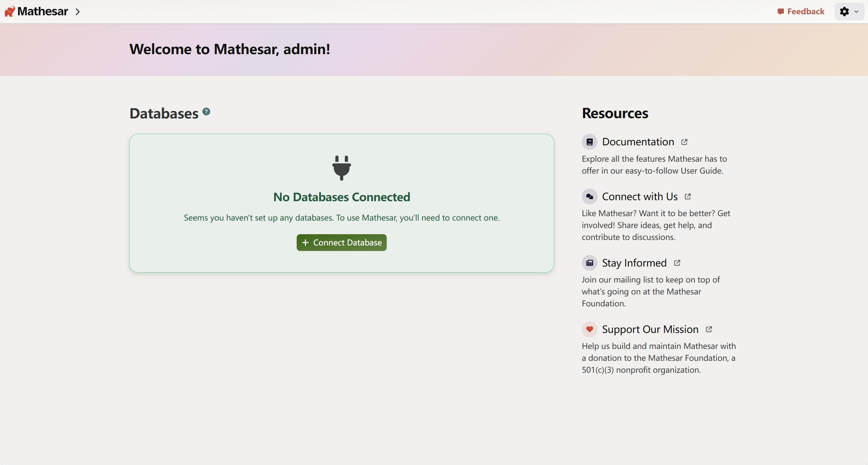Open the Documentation link
The image size is (868, 465).
pos(638,142)
